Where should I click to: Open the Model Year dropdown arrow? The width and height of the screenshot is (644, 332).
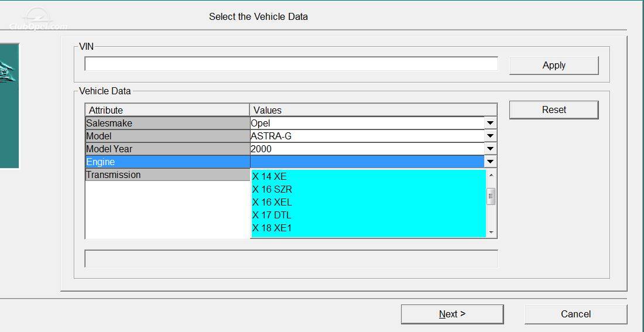point(489,149)
